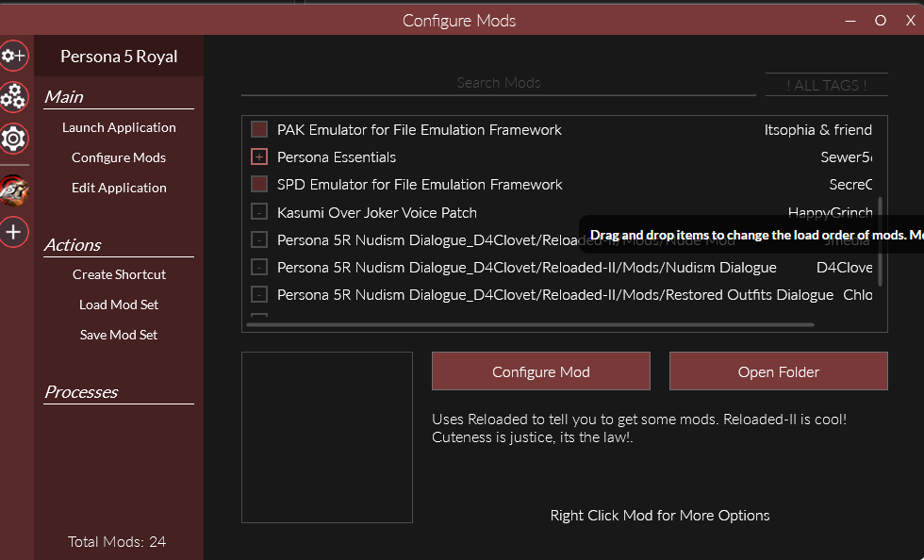Click the Processes section heading
The width and height of the screenshot is (924, 560).
click(81, 392)
